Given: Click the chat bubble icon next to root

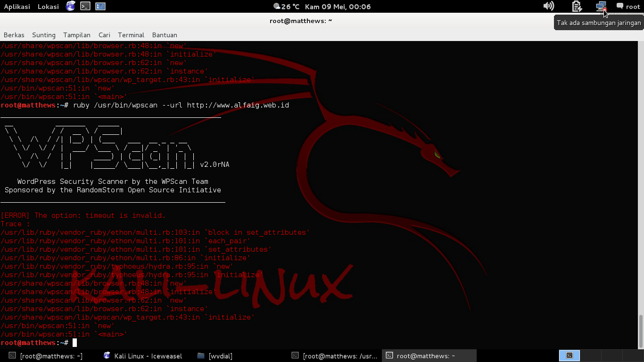Looking at the screenshot, I should coord(620,6).
